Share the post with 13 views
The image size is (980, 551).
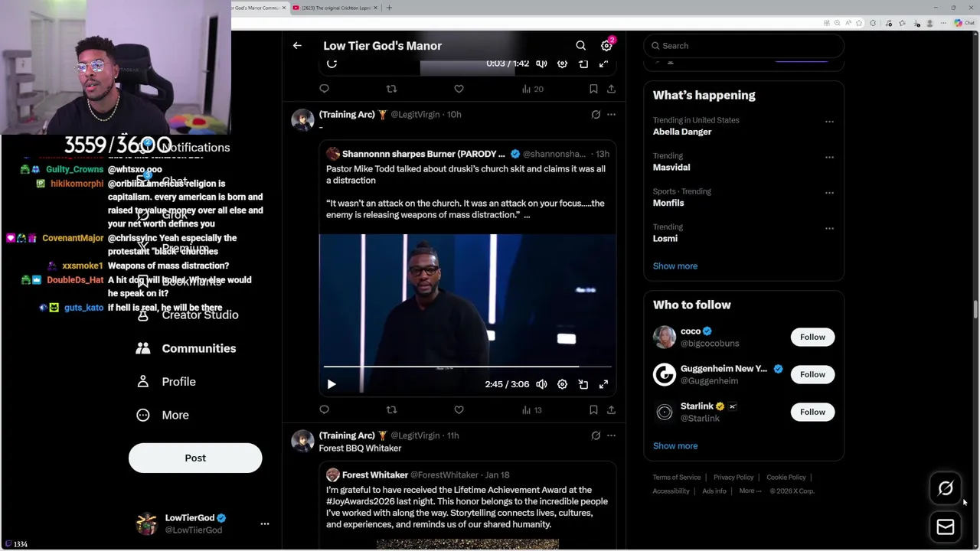pos(611,410)
